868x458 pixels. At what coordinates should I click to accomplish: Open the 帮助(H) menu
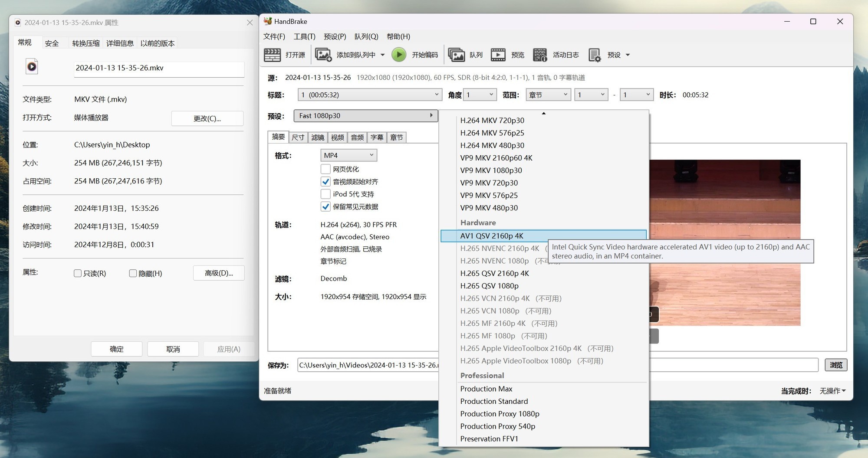click(398, 37)
